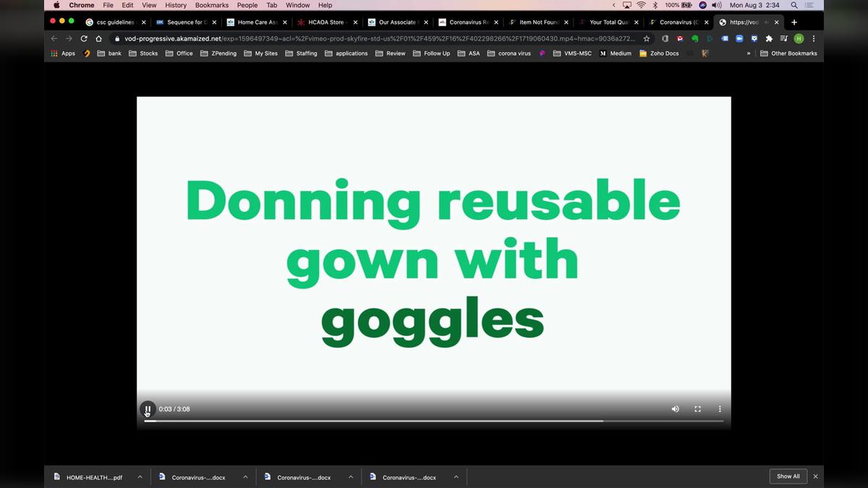Go to browser home page

point(99,38)
